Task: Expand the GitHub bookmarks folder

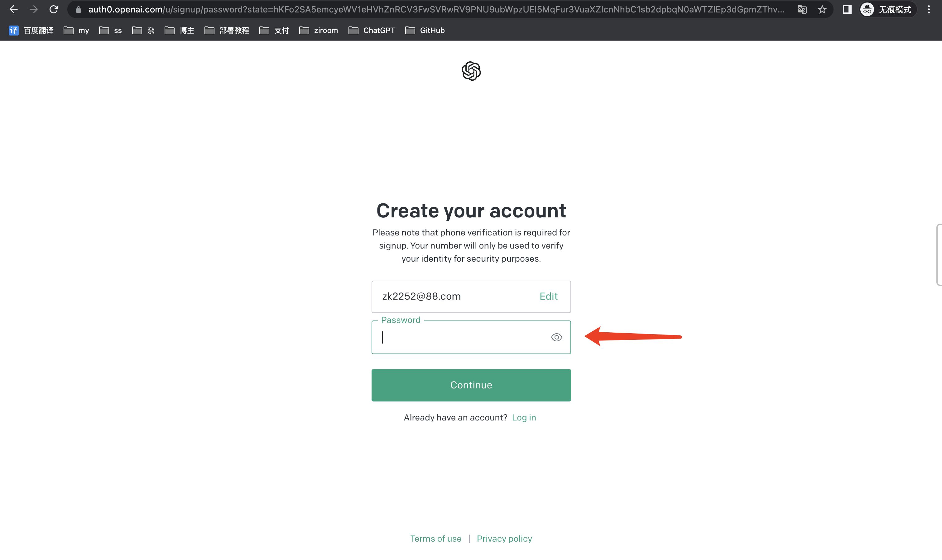Action: 425,31
